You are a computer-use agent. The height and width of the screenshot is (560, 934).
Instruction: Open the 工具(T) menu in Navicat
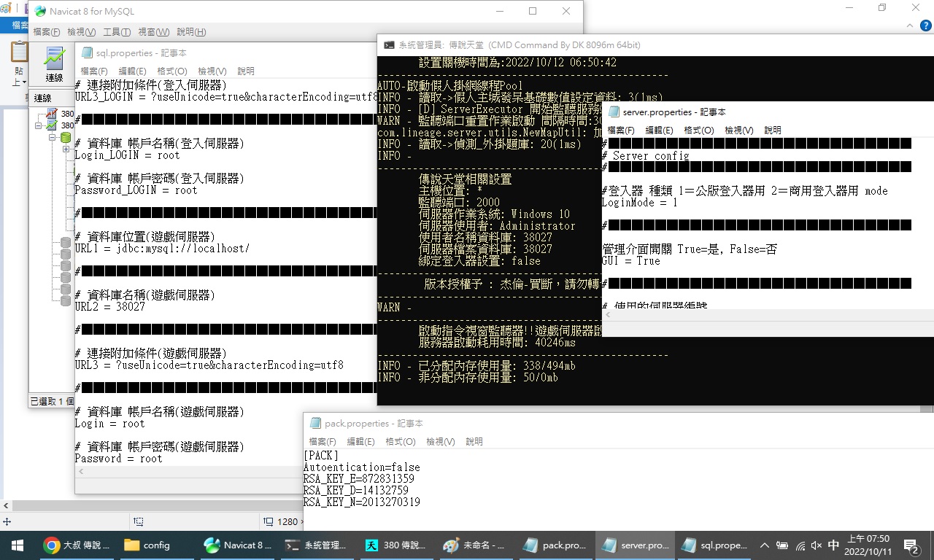tap(117, 32)
